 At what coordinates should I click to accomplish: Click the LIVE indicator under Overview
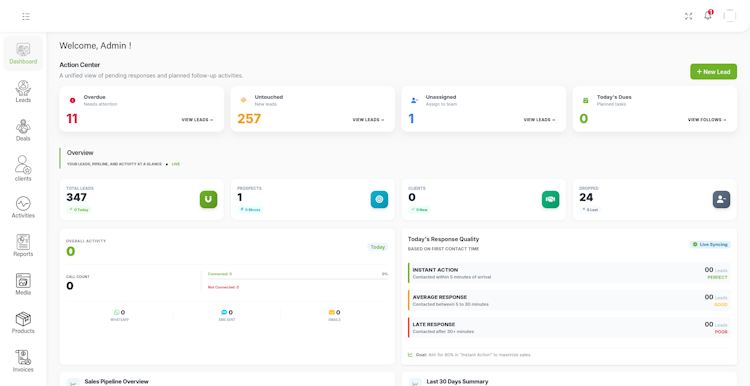[x=176, y=164]
